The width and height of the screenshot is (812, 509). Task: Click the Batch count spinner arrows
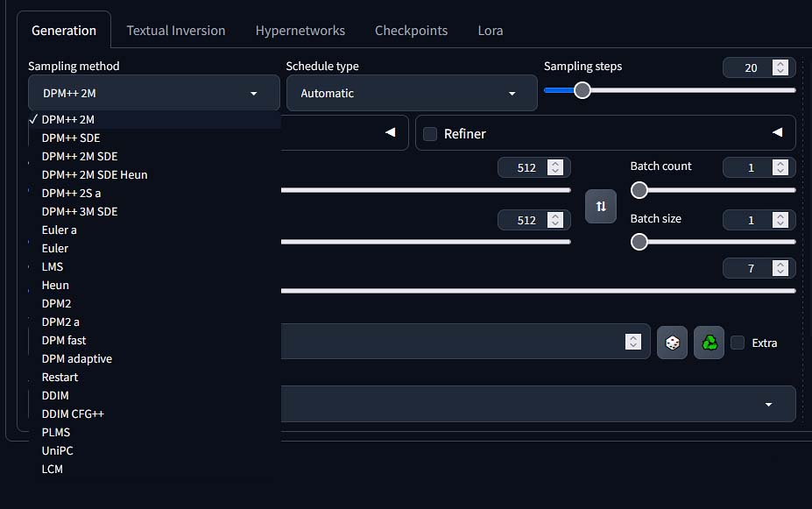click(780, 167)
